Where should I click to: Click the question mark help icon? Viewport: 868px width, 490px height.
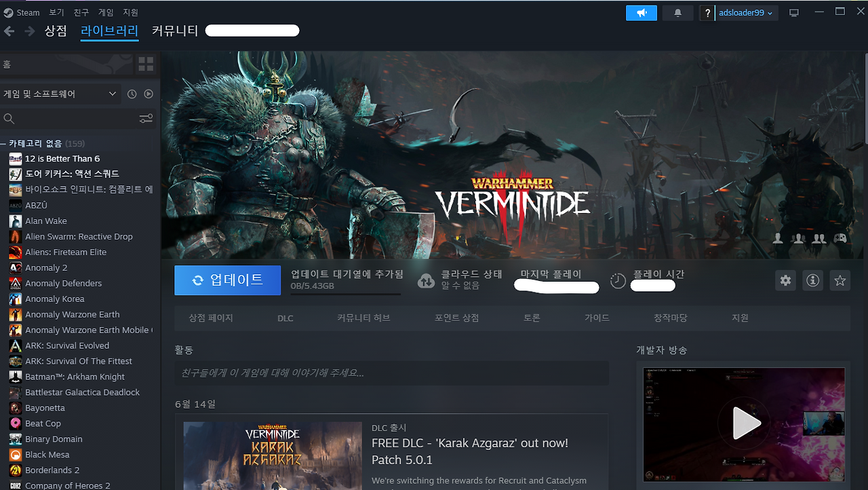tap(707, 13)
